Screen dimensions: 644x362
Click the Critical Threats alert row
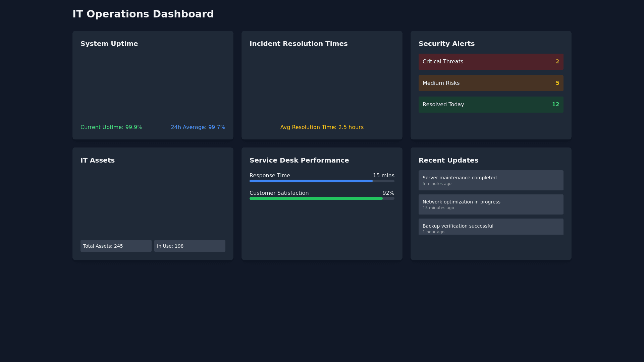[x=490, y=62]
